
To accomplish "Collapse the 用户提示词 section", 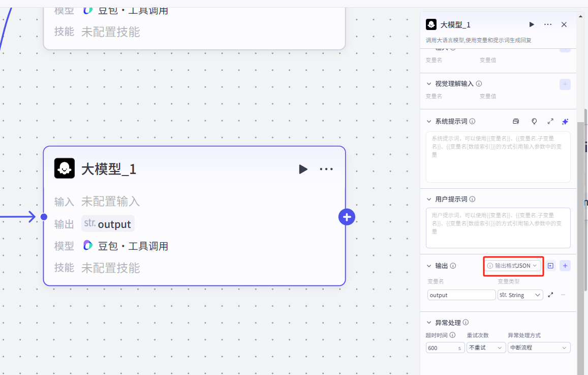I will [428, 199].
